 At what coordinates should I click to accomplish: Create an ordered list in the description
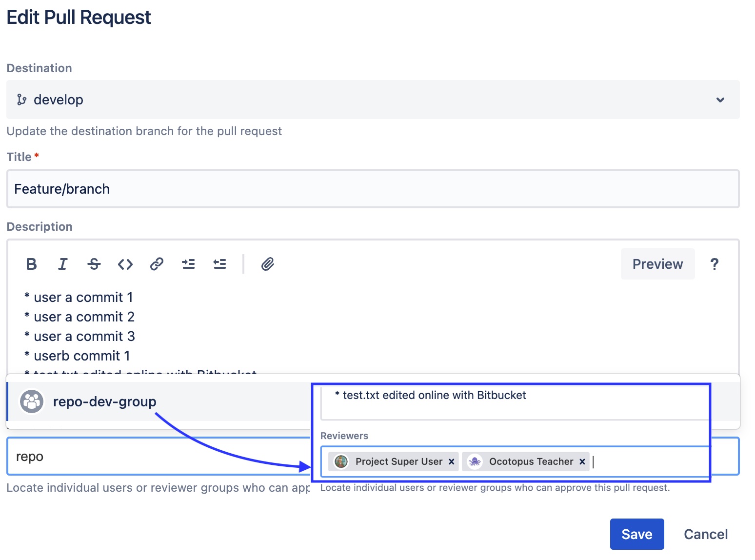[x=219, y=264]
